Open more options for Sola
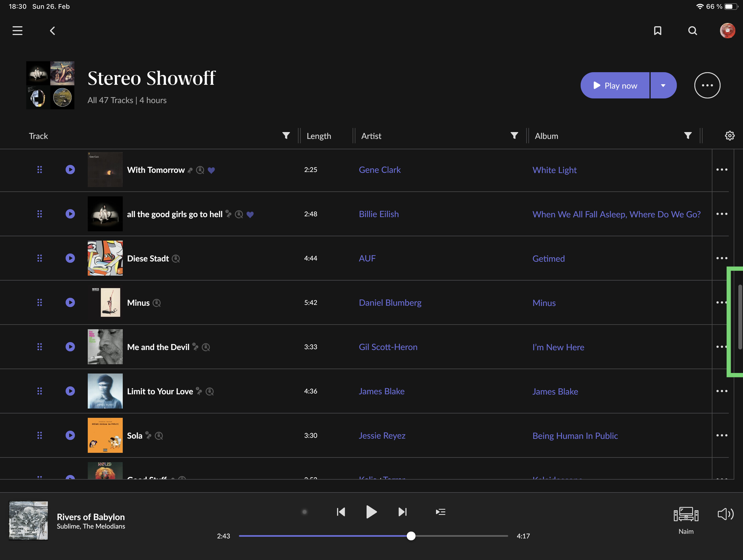 (721, 436)
